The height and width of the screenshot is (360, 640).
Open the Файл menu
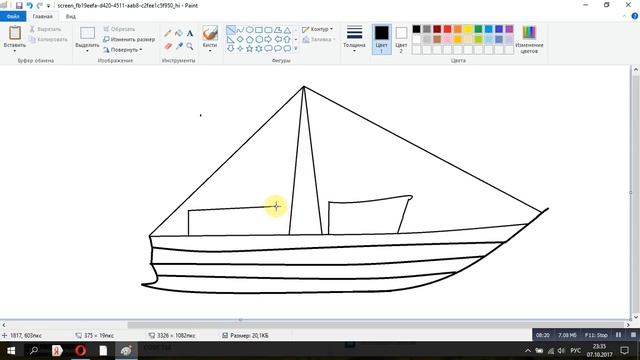tap(13, 16)
